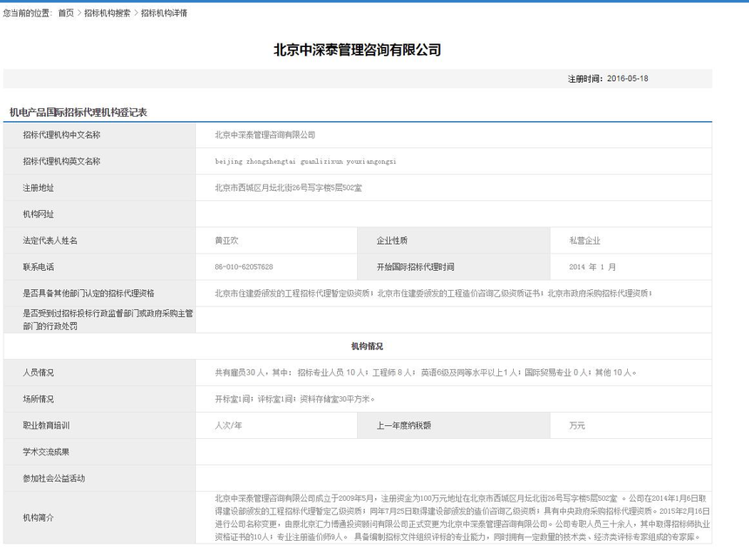Go to 首页 breadcrumb link
This screenshot has width=749, height=560.
tap(66, 13)
